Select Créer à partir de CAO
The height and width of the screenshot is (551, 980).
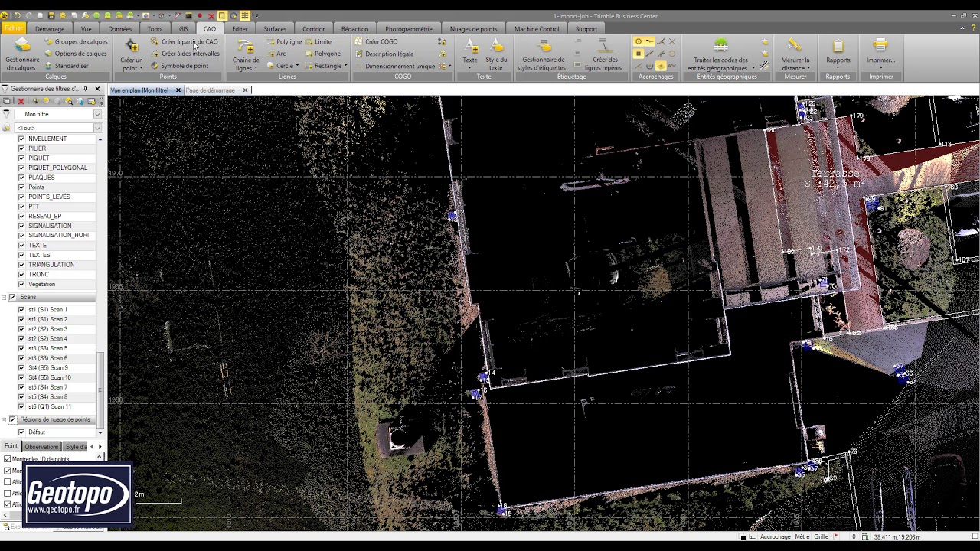coord(185,42)
